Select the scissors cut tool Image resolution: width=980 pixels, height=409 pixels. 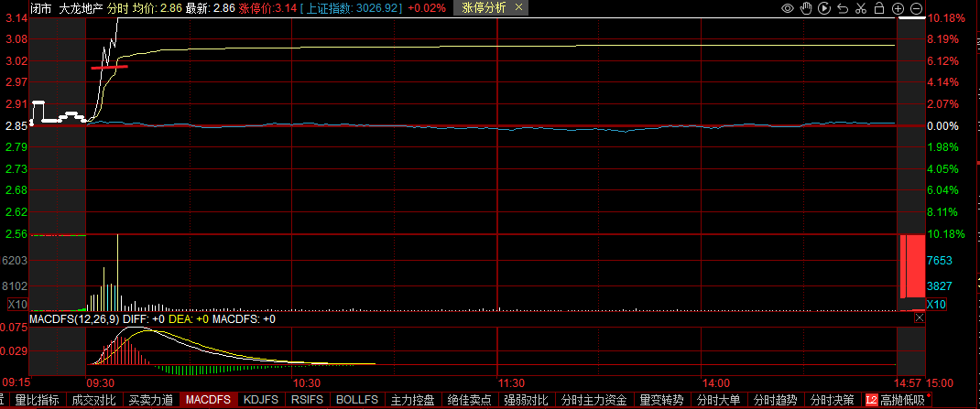861,8
